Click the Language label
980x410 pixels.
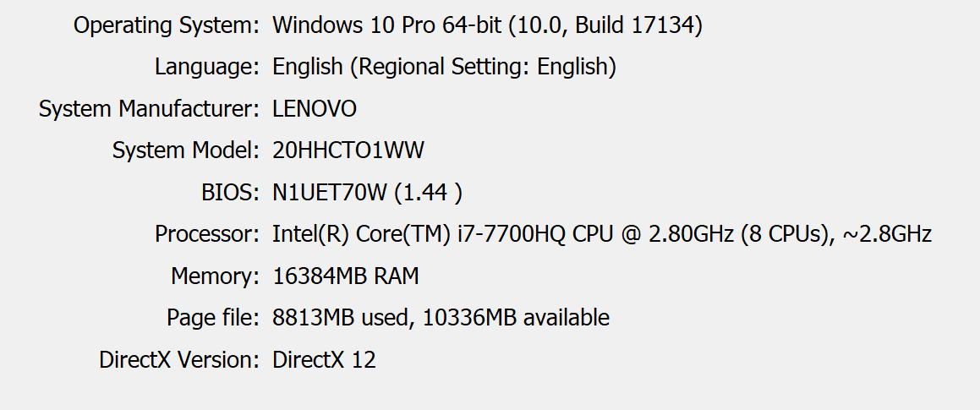coord(206,67)
